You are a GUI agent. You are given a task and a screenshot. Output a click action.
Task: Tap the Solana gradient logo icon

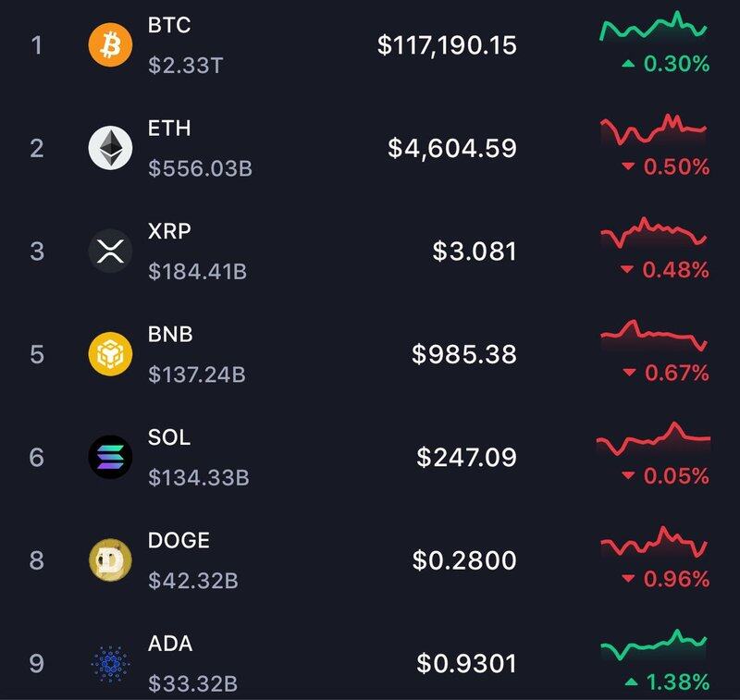point(110,457)
